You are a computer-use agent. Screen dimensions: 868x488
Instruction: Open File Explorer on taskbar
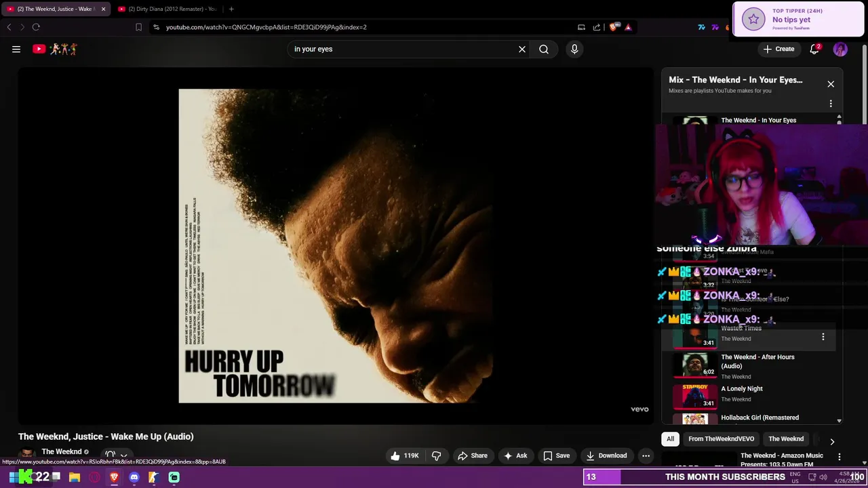tap(75, 477)
